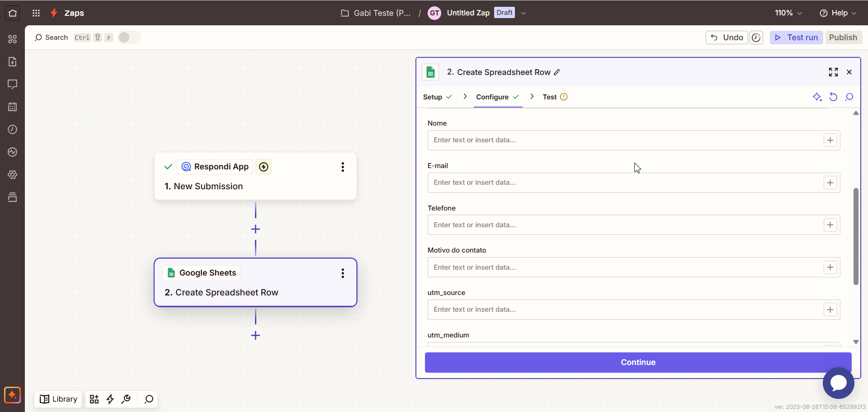The image size is (868, 412).
Task: Open the Versions stack sidebar icon
Action: pyautogui.click(x=13, y=197)
